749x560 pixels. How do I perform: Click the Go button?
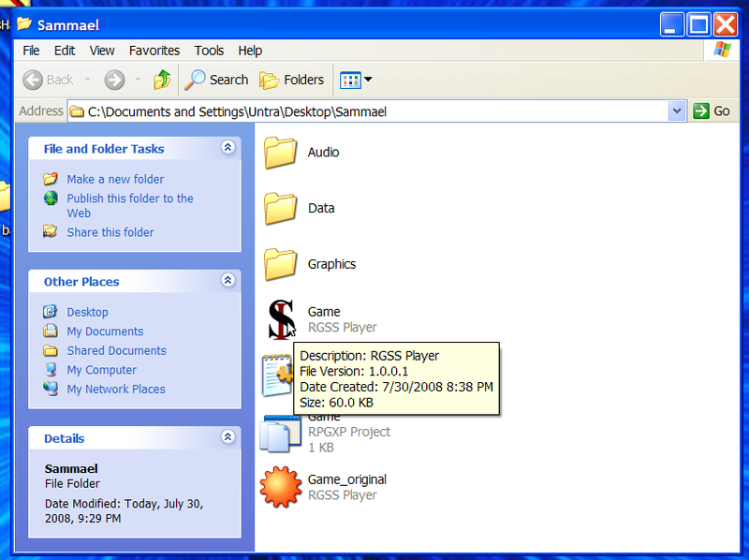pyautogui.click(x=712, y=111)
